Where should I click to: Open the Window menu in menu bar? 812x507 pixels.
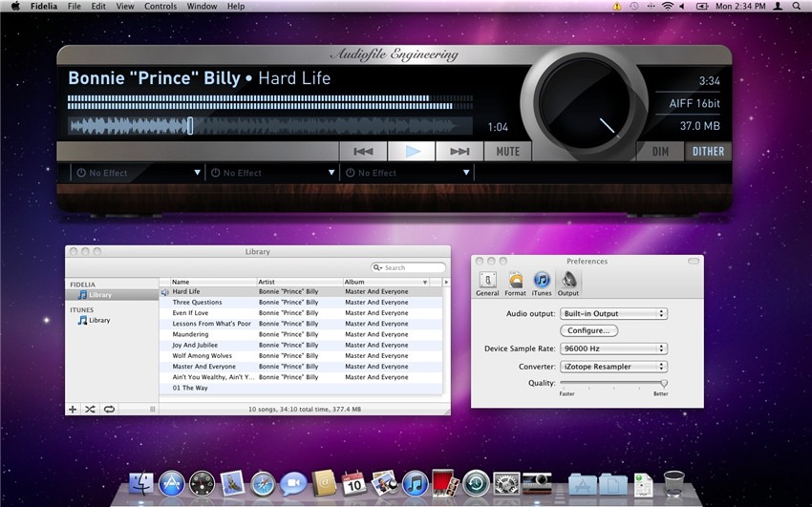[x=202, y=7]
